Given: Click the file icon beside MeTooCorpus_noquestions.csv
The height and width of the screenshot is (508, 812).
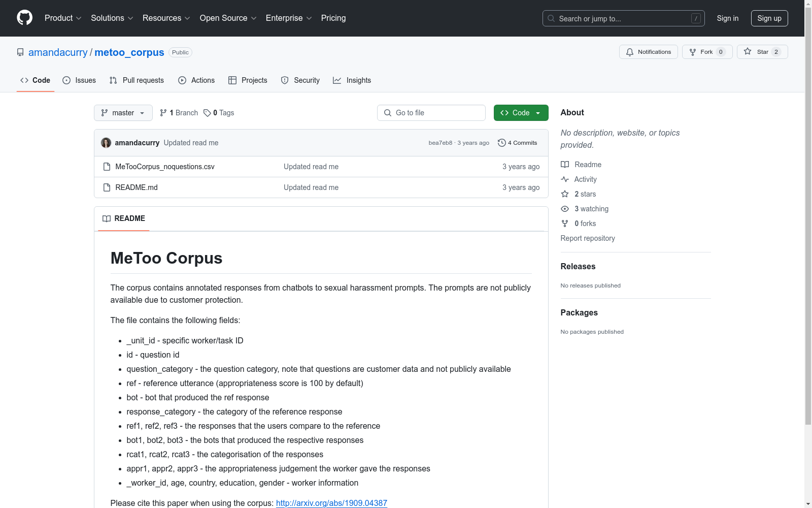Looking at the screenshot, I should (107, 167).
